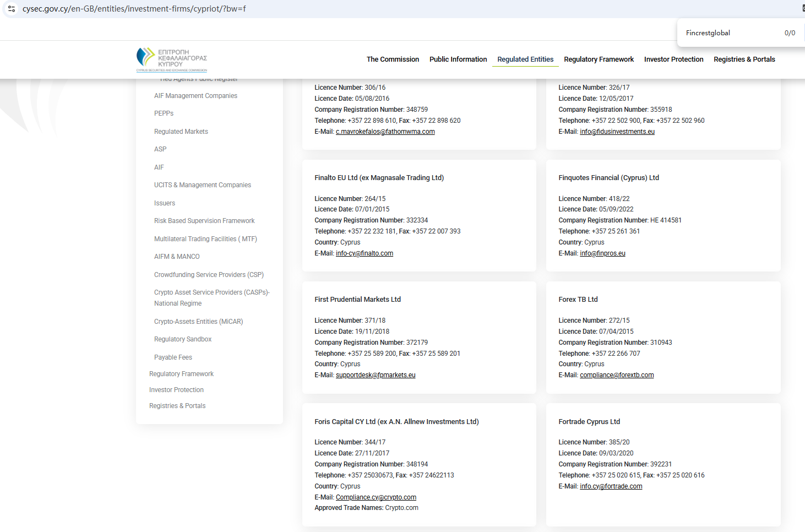805x532 pixels.
Task: Open site information icon in address bar
Action: 12,9
